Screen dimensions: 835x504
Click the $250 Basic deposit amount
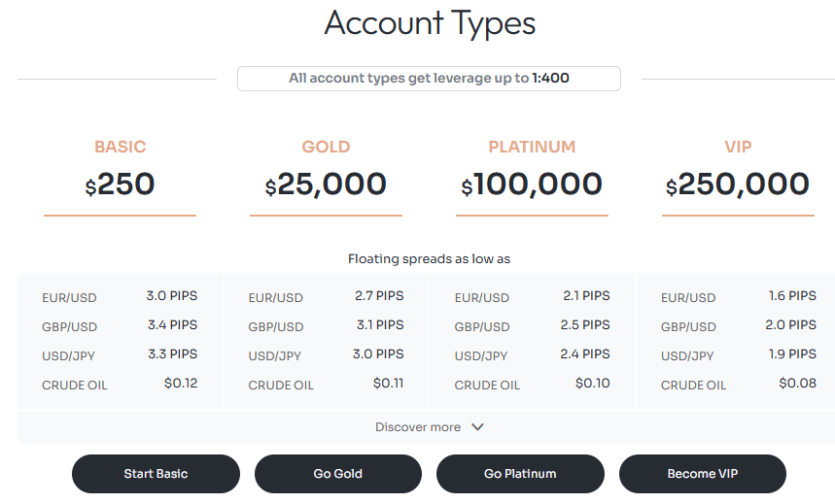120,185
